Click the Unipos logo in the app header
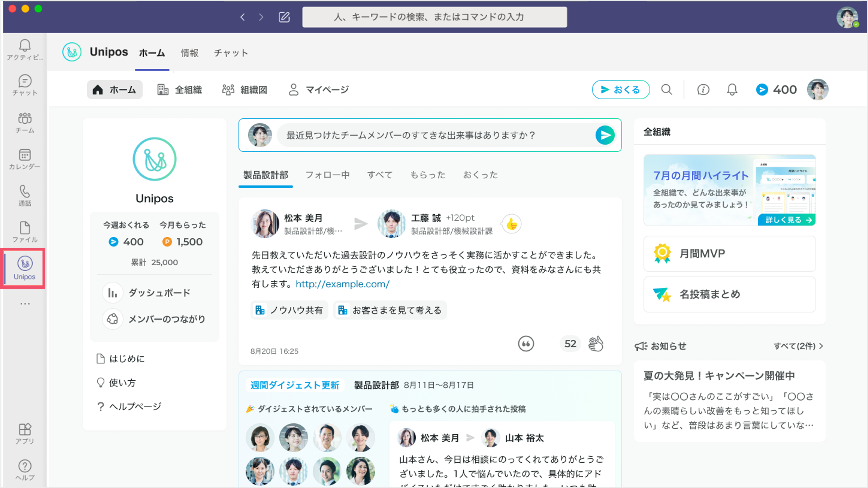This screenshot has width=868, height=488. [72, 52]
